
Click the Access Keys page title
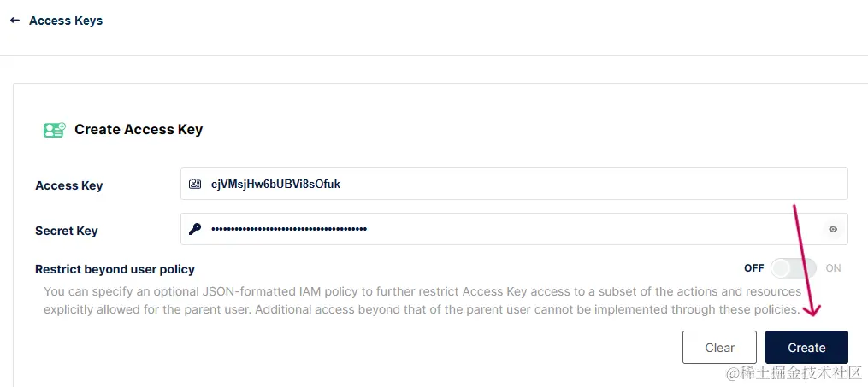click(x=66, y=21)
